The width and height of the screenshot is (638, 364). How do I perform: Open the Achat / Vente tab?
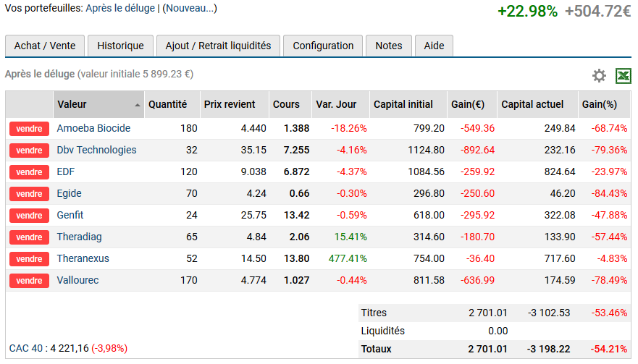[x=45, y=46]
